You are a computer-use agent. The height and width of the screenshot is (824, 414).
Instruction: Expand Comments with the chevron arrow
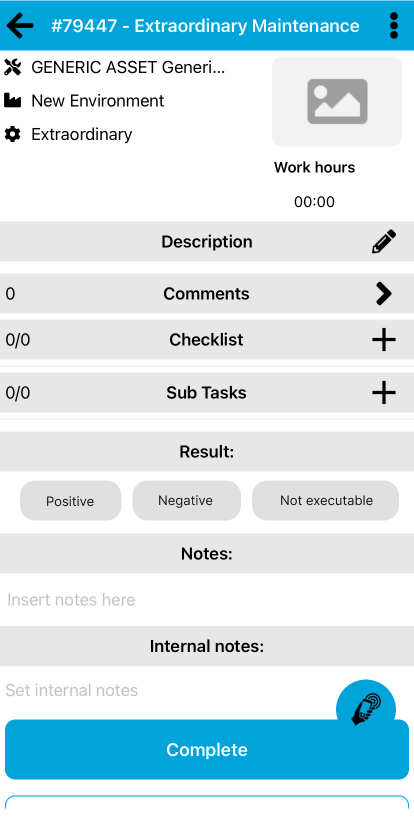point(384,294)
